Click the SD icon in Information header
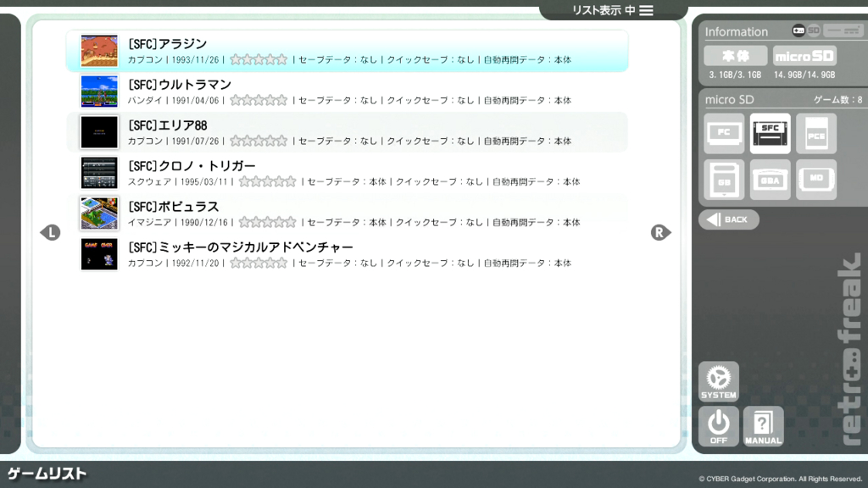This screenshot has width=868, height=488. [x=813, y=30]
